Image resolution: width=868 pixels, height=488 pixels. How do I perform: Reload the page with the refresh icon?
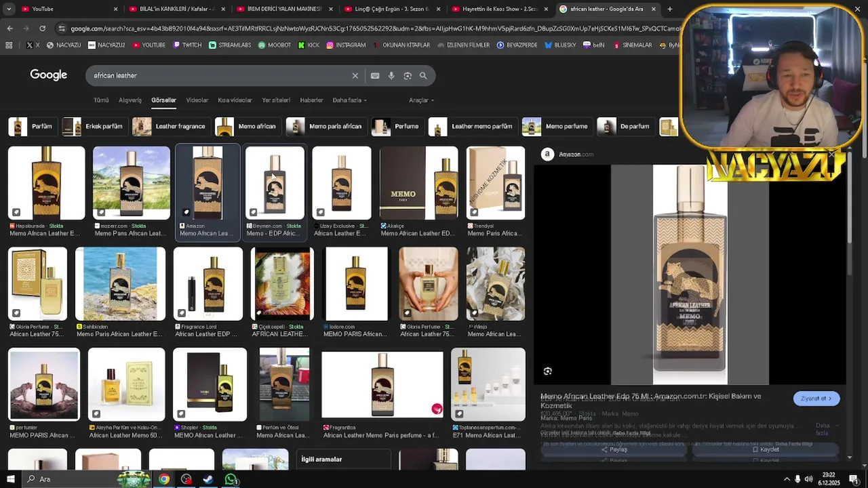coord(42,28)
